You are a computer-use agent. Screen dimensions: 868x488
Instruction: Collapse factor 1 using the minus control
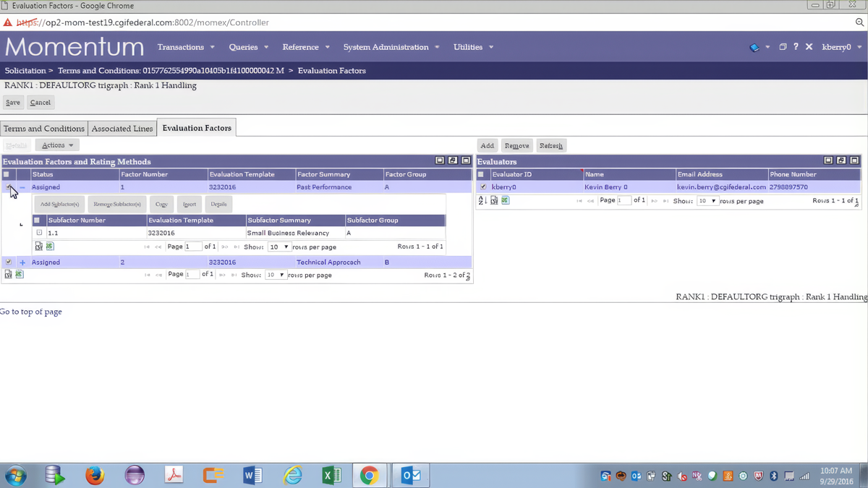tap(22, 187)
